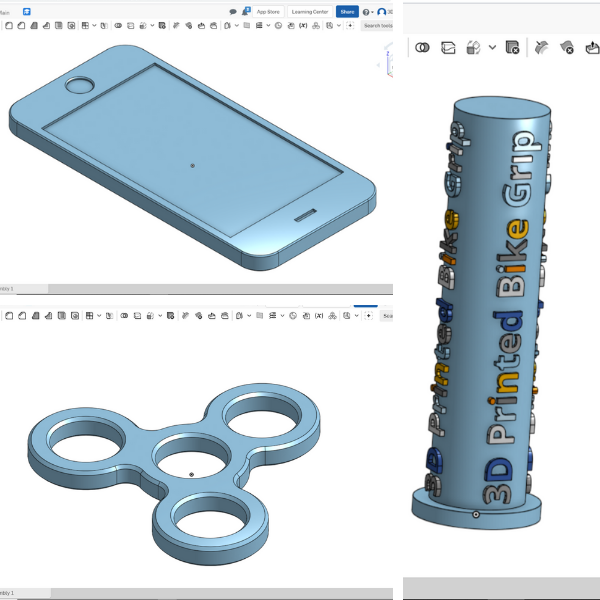Open the Learning Center
This screenshot has height=600, width=600.
(310, 12)
